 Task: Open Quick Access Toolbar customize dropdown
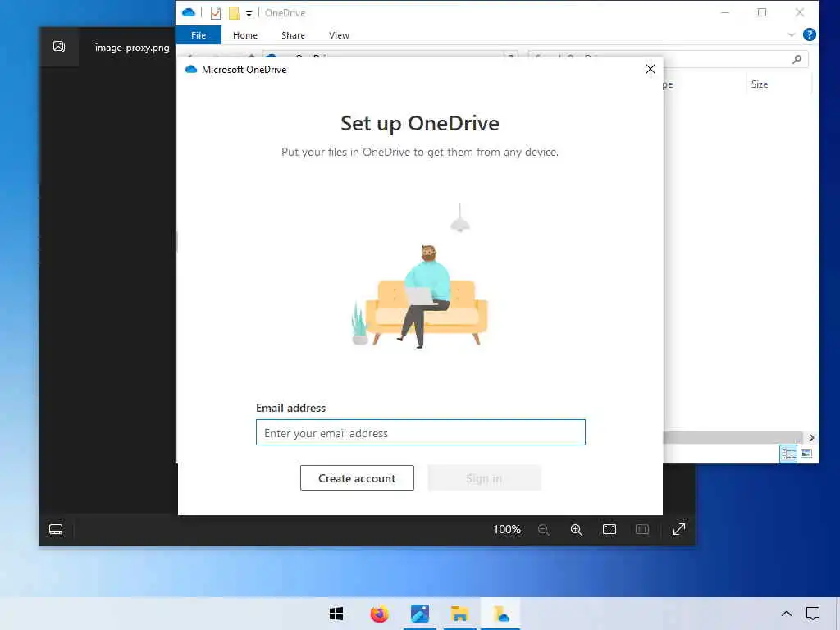point(249,13)
